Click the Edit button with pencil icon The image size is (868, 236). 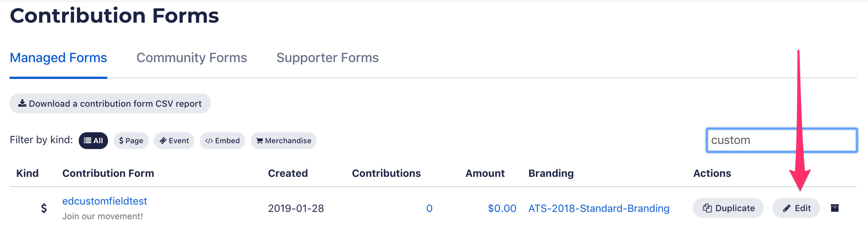(796, 208)
